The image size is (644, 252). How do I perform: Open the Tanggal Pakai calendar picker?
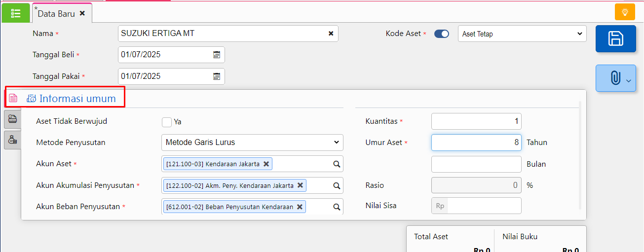tap(216, 76)
